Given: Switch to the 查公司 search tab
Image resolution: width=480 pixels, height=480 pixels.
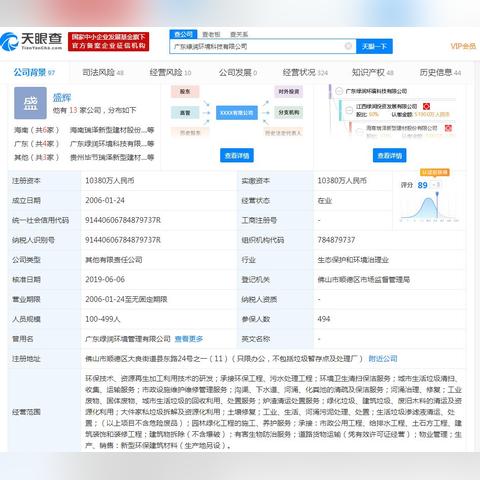Looking at the screenshot, I should pos(183,34).
